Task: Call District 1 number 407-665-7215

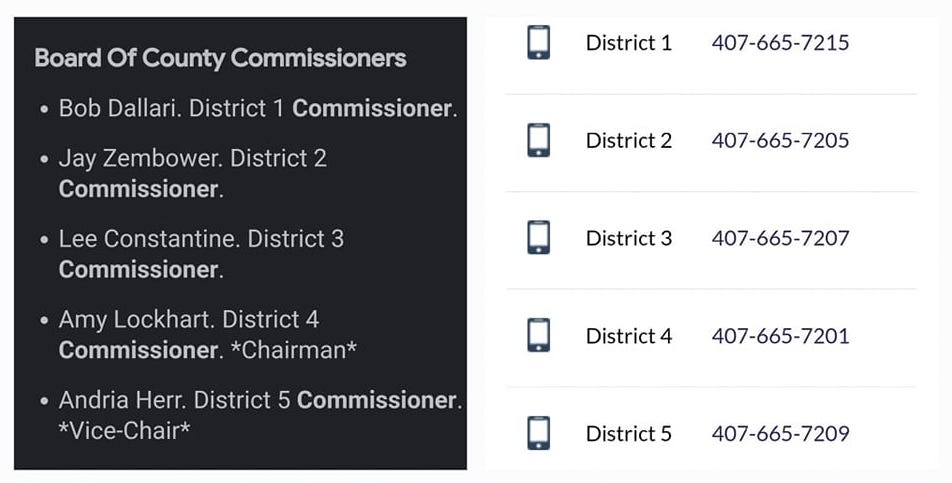Action: click(780, 42)
